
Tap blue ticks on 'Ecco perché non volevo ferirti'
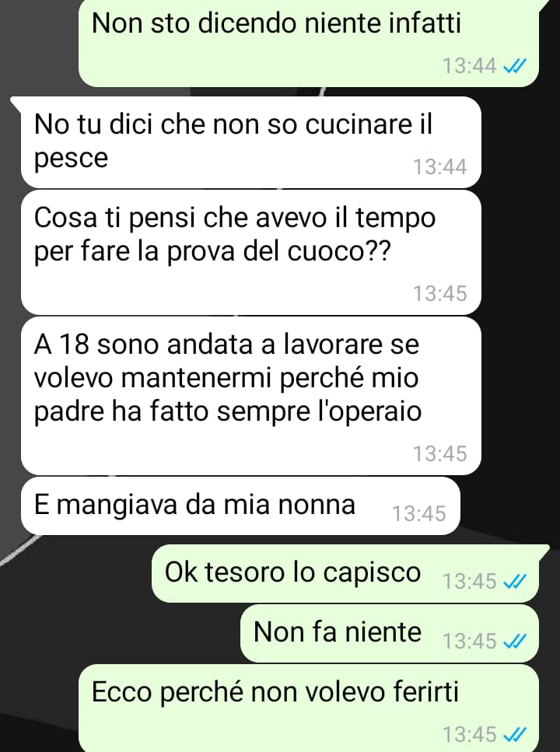[x=514, y=734]
